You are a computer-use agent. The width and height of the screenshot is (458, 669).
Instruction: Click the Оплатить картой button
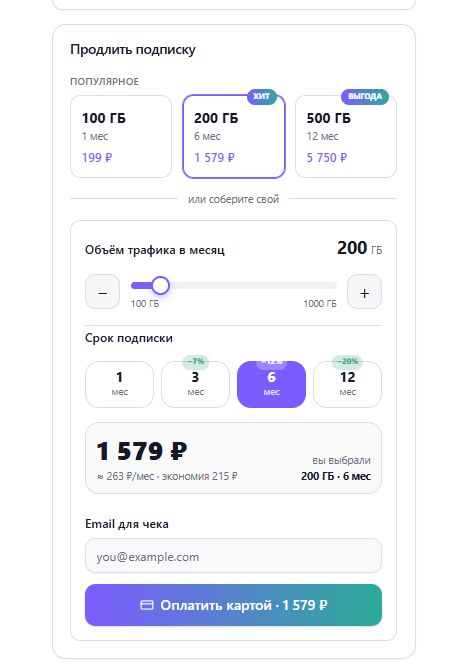[x=233, y=605]
